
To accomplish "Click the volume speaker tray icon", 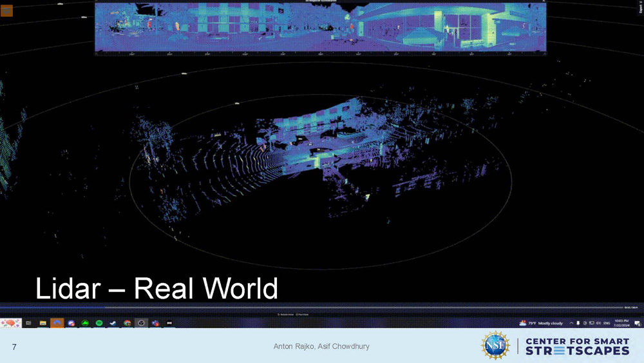I will click(x=599, y=323).
